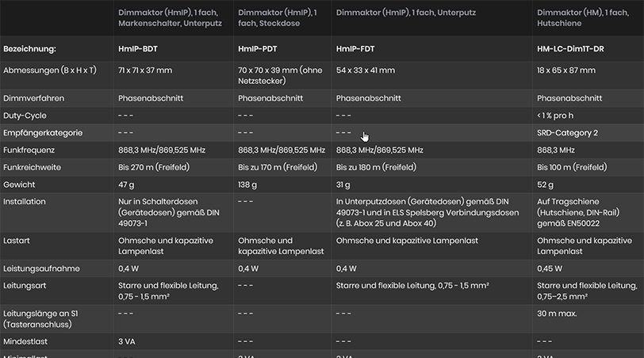Screen dimensions: 644x358
Task: Select the Bis 270 m (Freifeld) cell
Action: [x=154, y=167]
